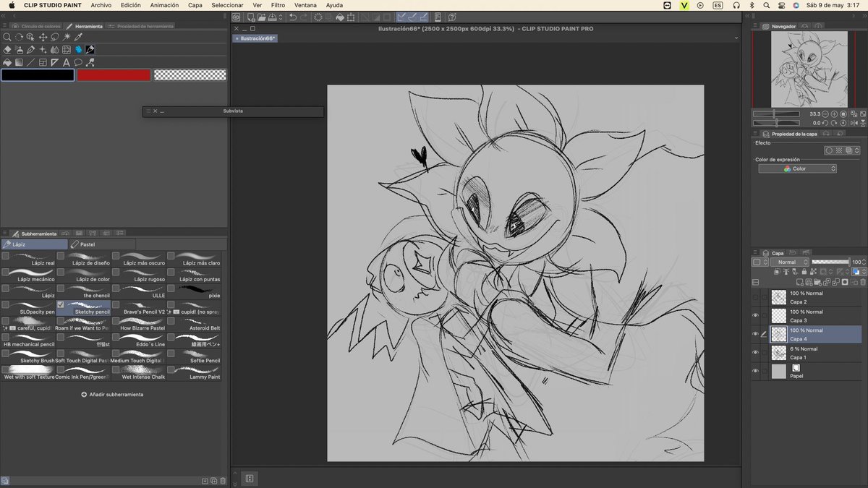Viewport: 868px width, 488px height.
Task: Collapse the left palette dock arrows
Action: coord(4,15)
